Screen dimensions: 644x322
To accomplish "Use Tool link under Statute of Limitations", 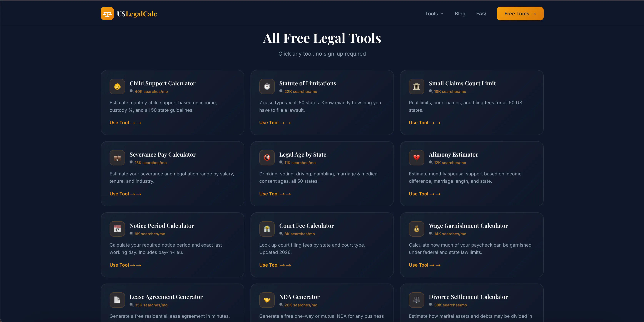I will (275, 123).
